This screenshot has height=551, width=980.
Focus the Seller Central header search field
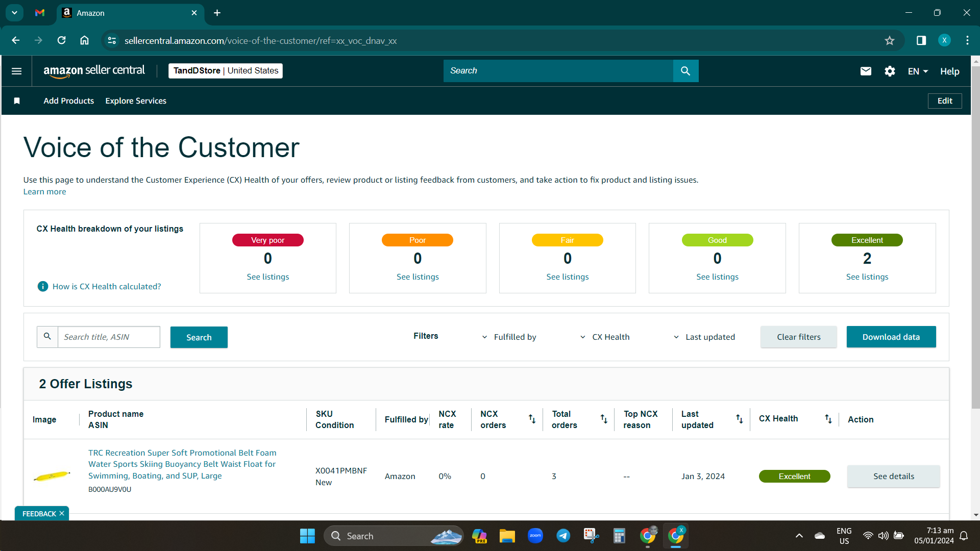click(x=558, y=71)
